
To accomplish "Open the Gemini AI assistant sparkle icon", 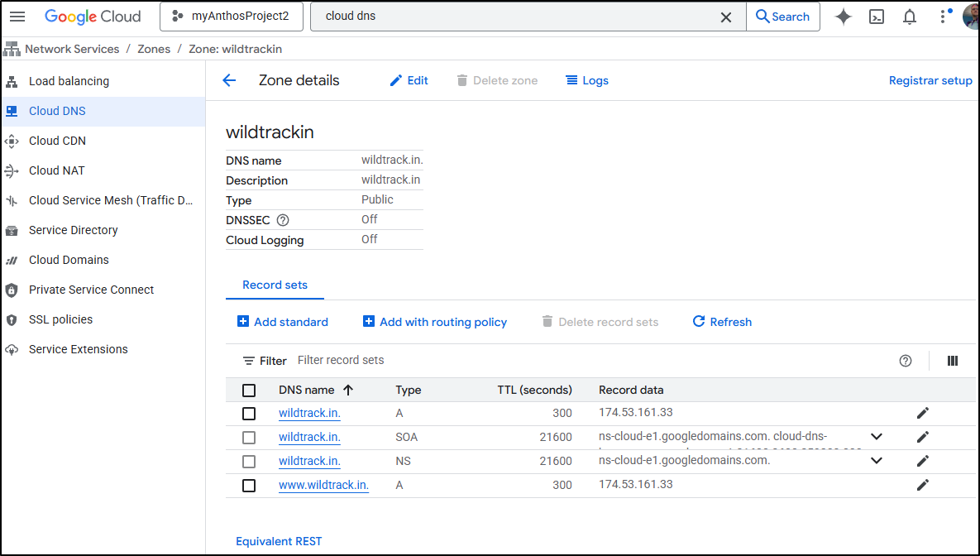I will click(x=843, y=17).
